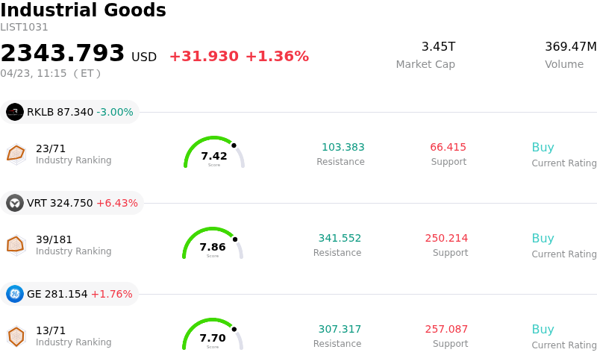Screen dimensions: 597x364
Task: Click the 3.45T Market Cap value
Action: click(438, 47)
